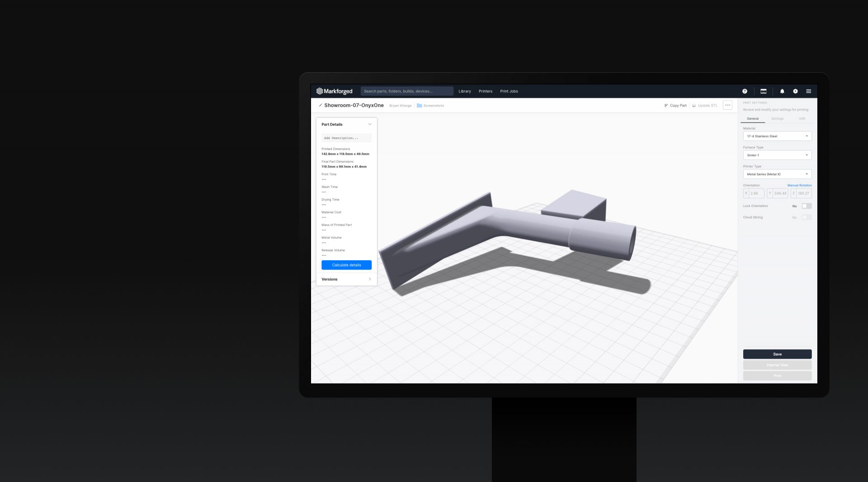Viewport: 868px width, 482px height.
Task: Open the Library menu
Action: point(465,91)
